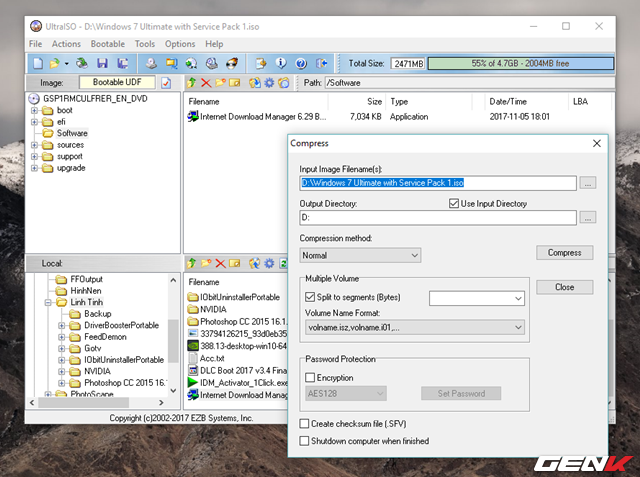640x477 pixels.
Task: Click the Output Directory field
Action: [x=438, y=217]
